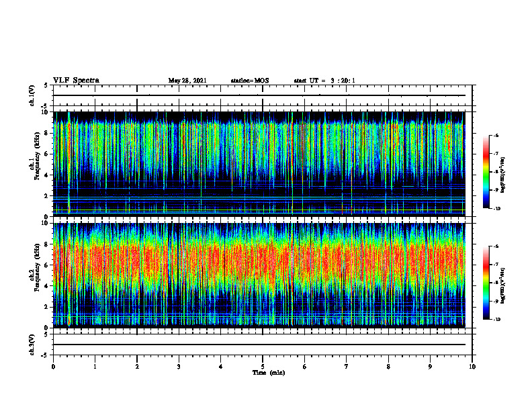Click the ch.2 color scale bar
The width and height of the screenshot is (532, 411).
pos(486,283)
